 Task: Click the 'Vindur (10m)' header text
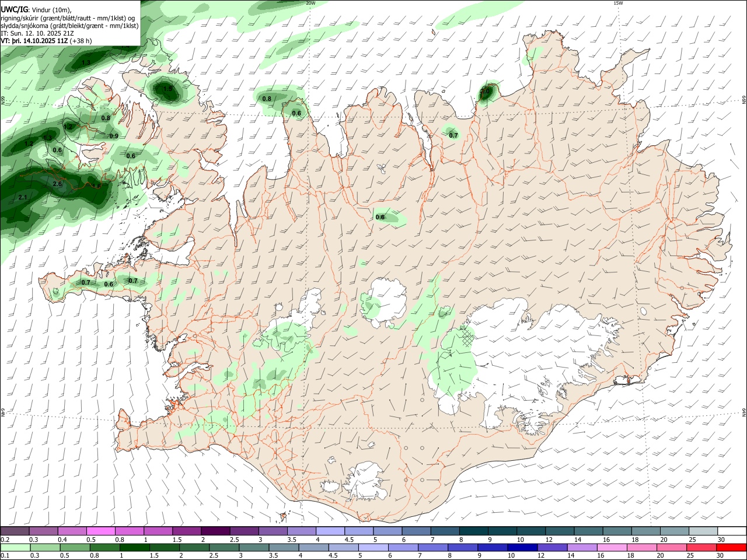(x=51, y=9)
